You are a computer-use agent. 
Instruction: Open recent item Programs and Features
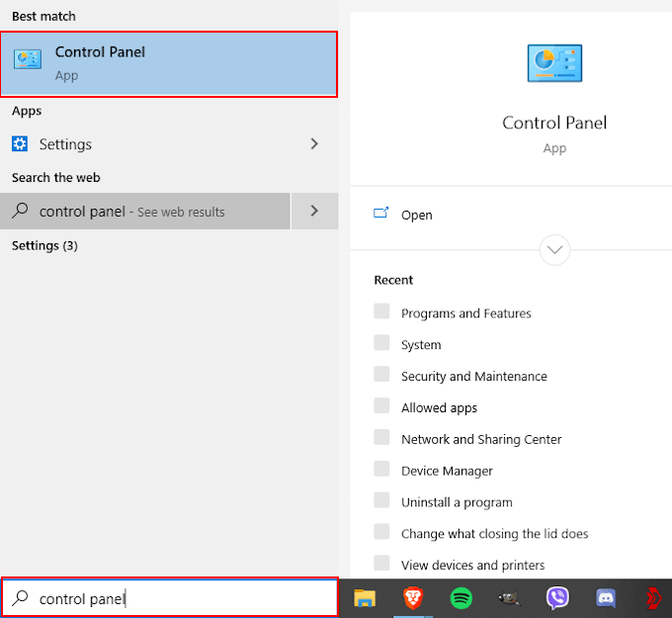[x=465, y=313]
